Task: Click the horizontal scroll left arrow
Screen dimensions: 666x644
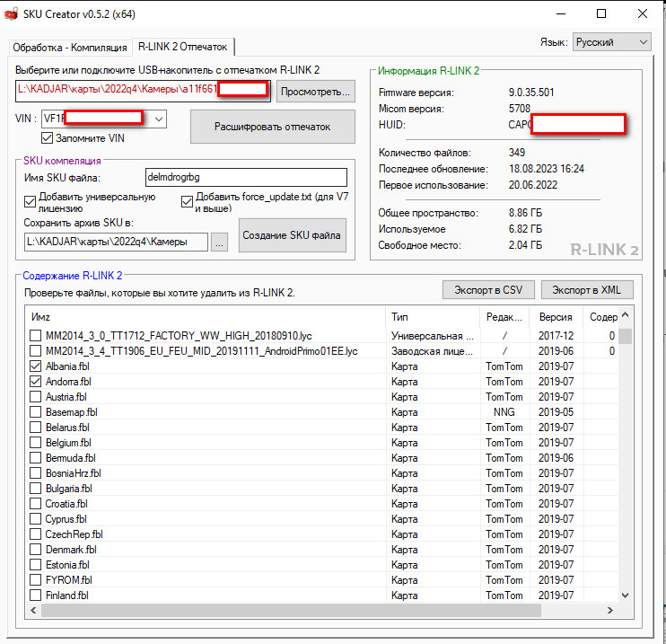Action: (x=33, y=611)
